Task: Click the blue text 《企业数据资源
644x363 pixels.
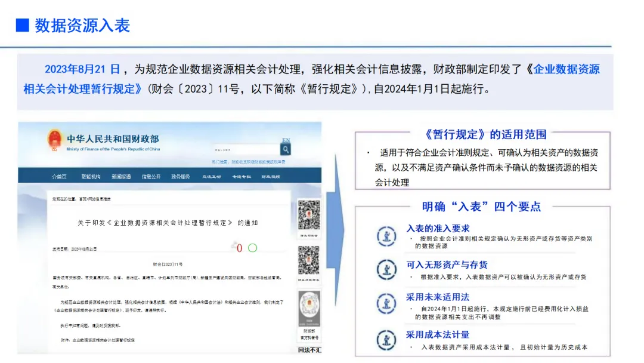Action: [562, 69]
